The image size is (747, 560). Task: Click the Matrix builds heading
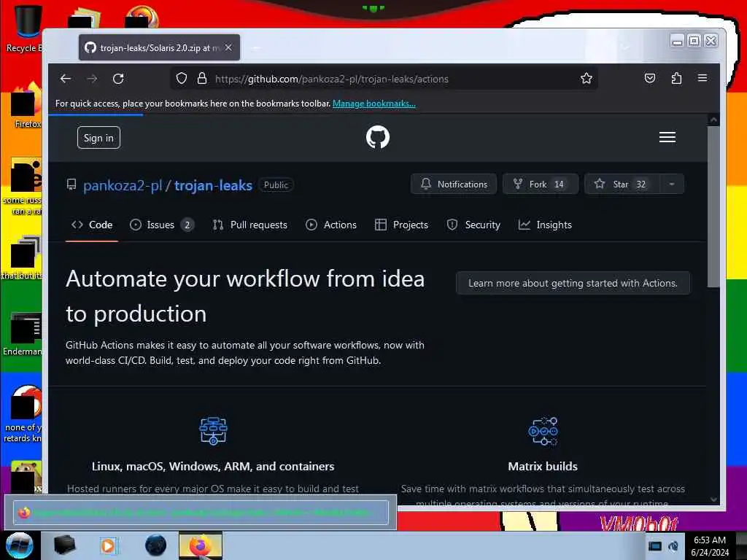543,466
